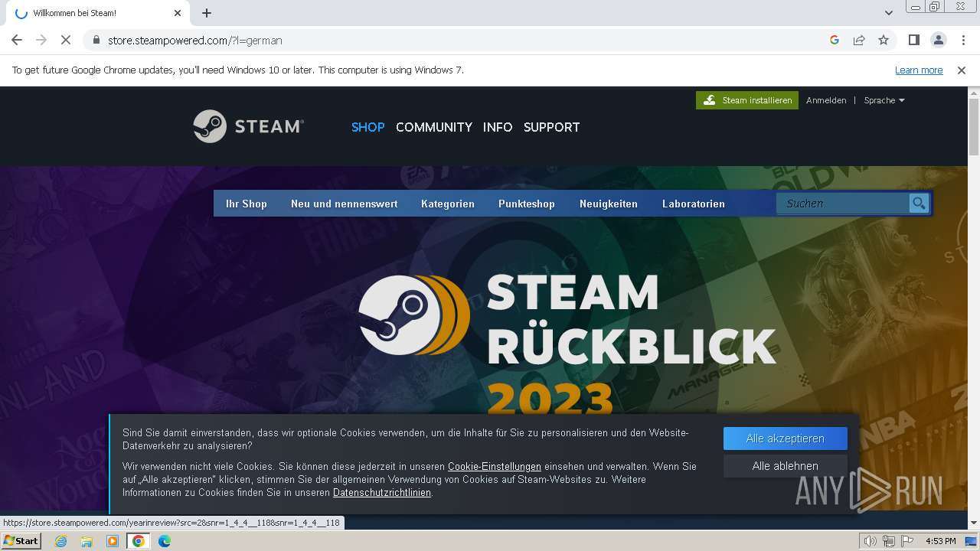Click the search magnifier icon button

click(919, 204)
